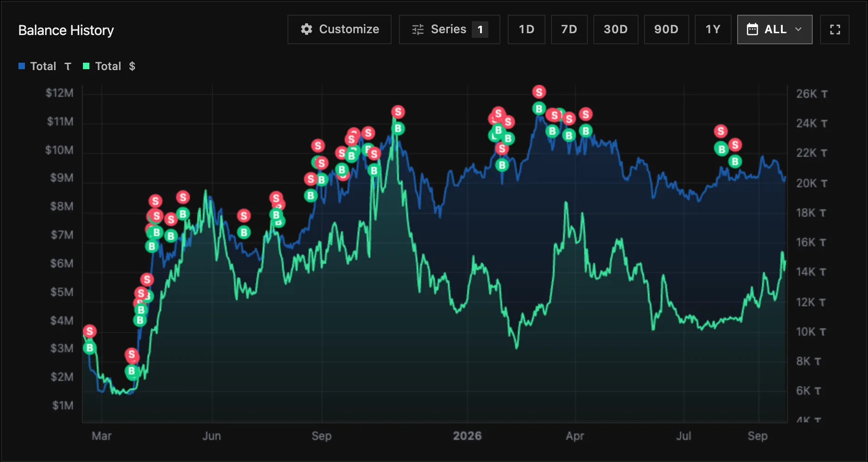
Task: Click the lowest buy marker on the chart
Action: [132, 371]
